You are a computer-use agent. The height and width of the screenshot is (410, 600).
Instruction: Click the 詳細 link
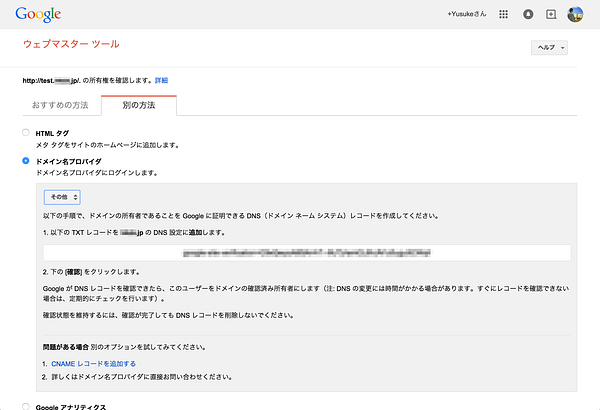click(161, 80)
